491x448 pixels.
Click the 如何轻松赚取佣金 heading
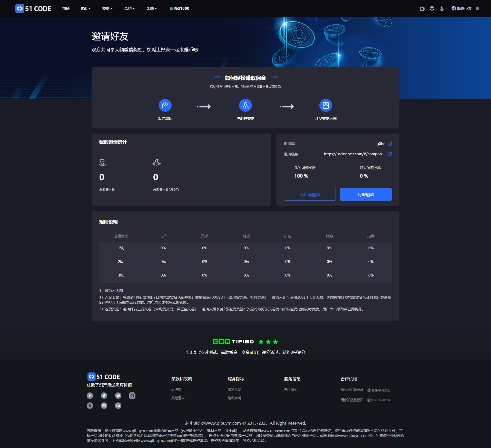246,78
